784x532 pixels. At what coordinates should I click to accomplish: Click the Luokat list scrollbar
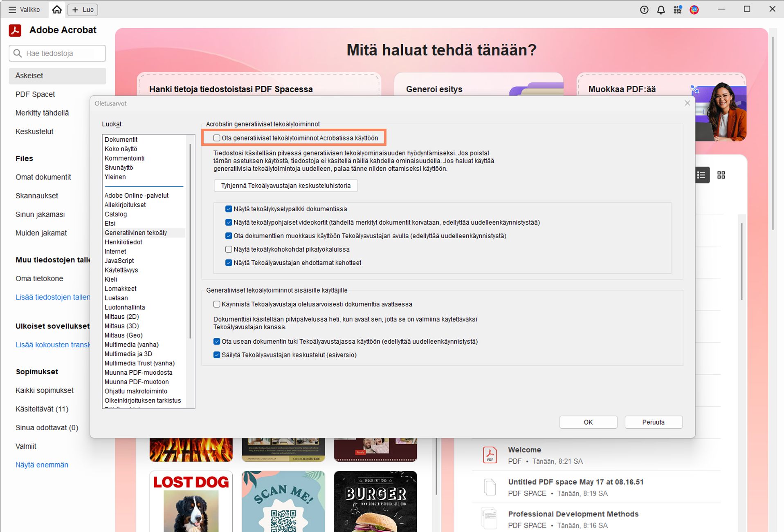point(190,241)
